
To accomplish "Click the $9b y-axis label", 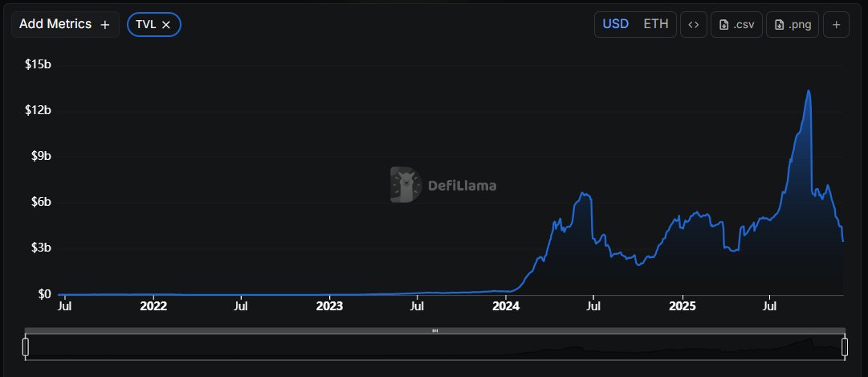I will pyautogui.click(x=41, y=156).
